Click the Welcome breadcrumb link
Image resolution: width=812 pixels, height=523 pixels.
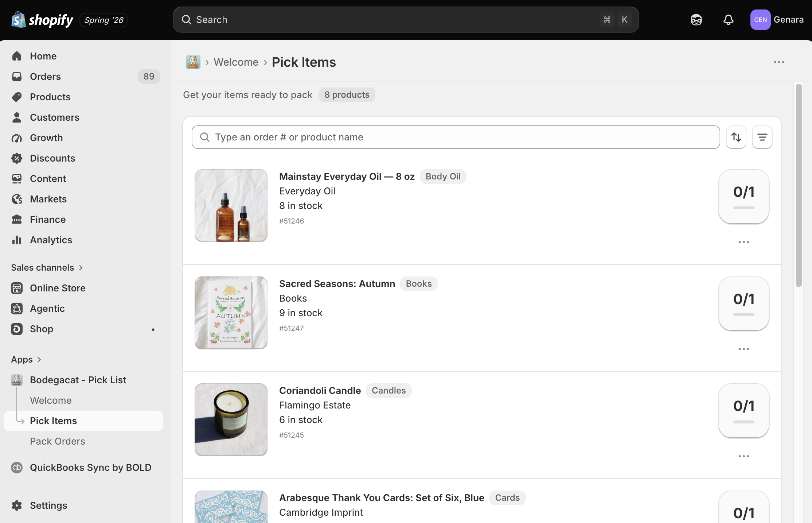tap(236, 62)
